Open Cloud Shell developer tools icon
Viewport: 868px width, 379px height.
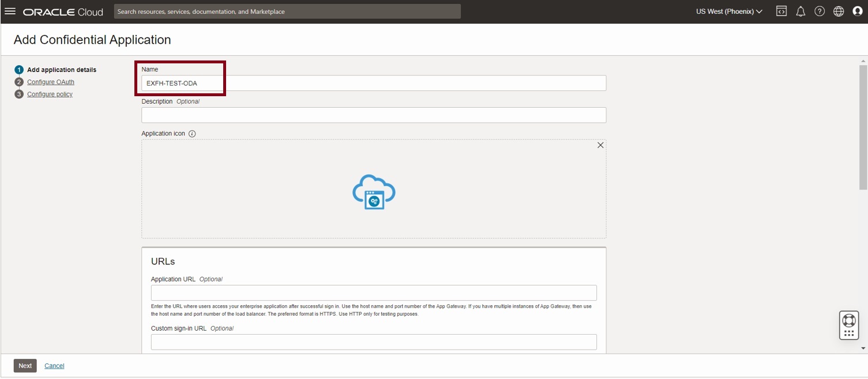[781, 12]
